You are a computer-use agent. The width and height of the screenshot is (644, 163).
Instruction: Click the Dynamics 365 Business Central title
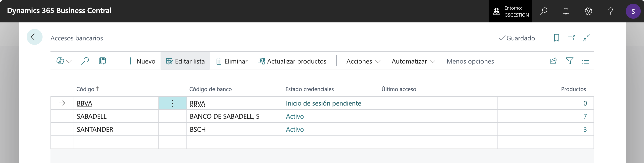(x=59, y=11)
